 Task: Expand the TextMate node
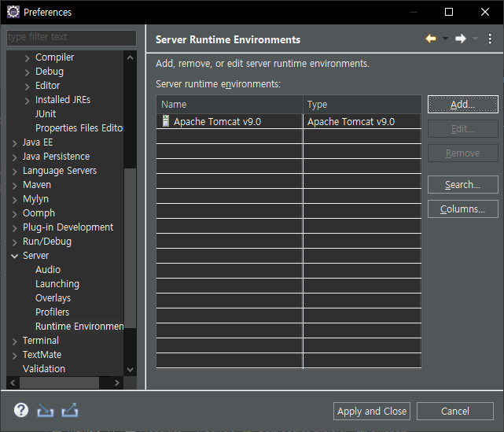click(x=14, y=355)
